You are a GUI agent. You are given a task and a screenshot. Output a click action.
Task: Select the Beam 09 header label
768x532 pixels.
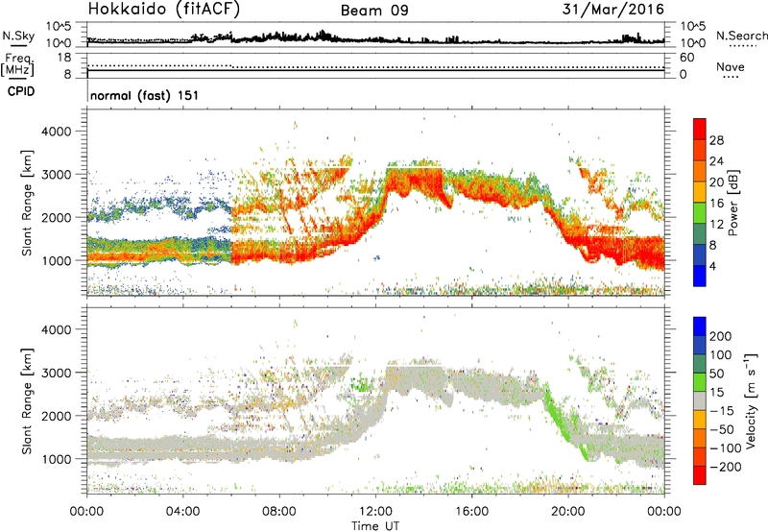coord(374,11)
